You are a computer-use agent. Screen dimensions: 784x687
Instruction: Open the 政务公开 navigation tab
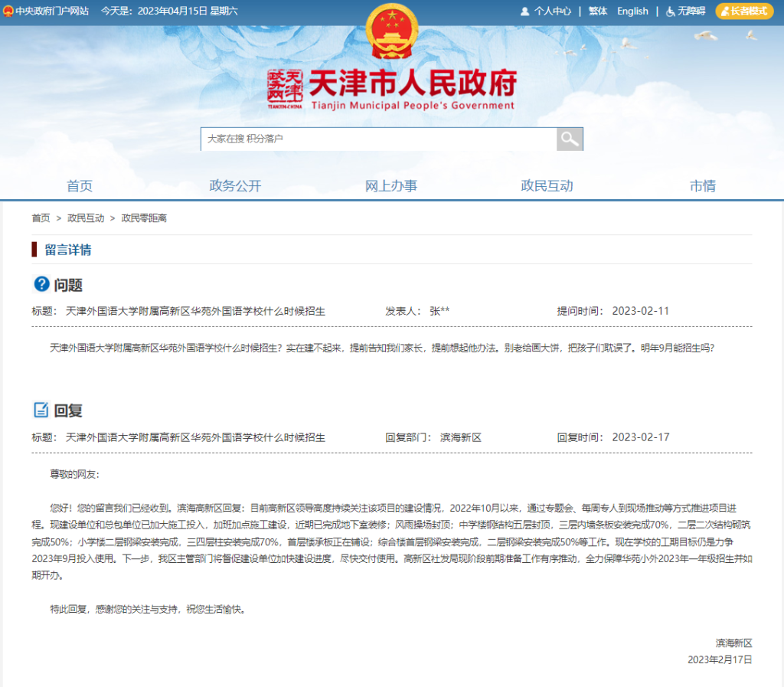click(x=235, y=185)
